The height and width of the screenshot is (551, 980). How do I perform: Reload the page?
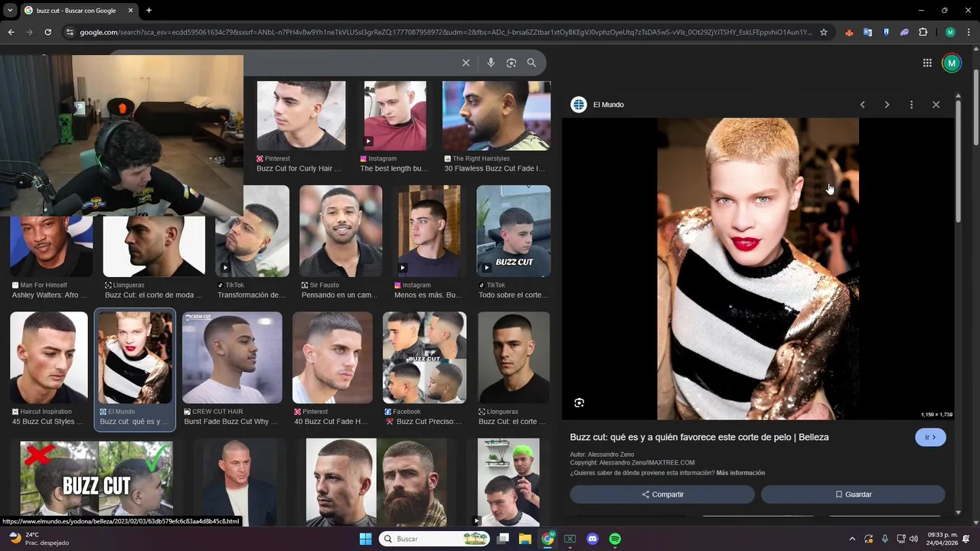[47, 32]
